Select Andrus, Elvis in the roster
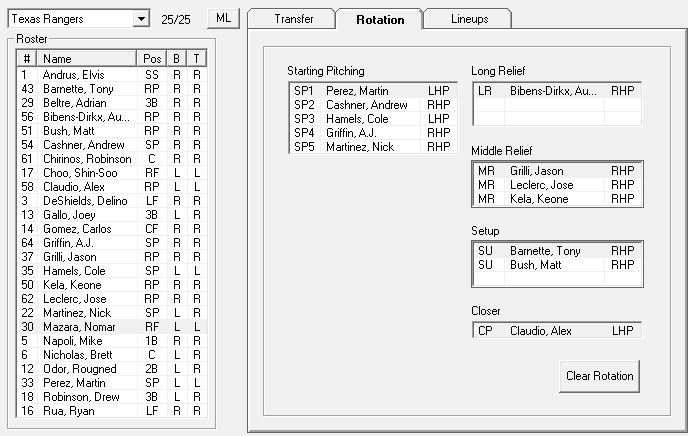 pyautogui.click(x=87, y=75)
